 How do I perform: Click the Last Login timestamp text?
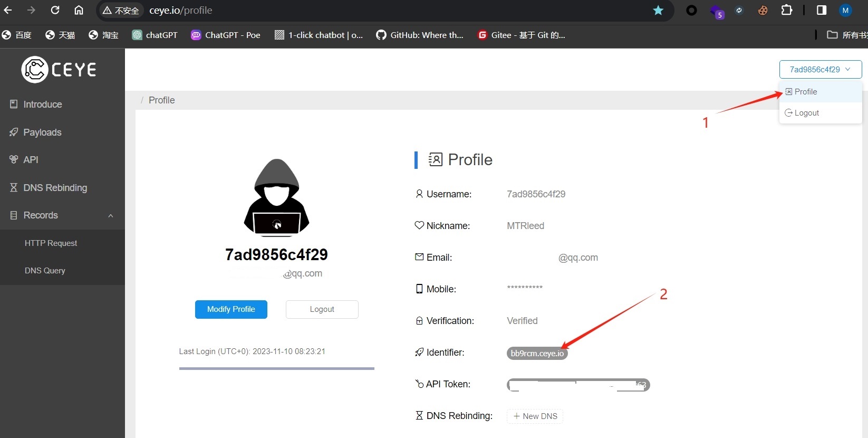tap(252, 351)
